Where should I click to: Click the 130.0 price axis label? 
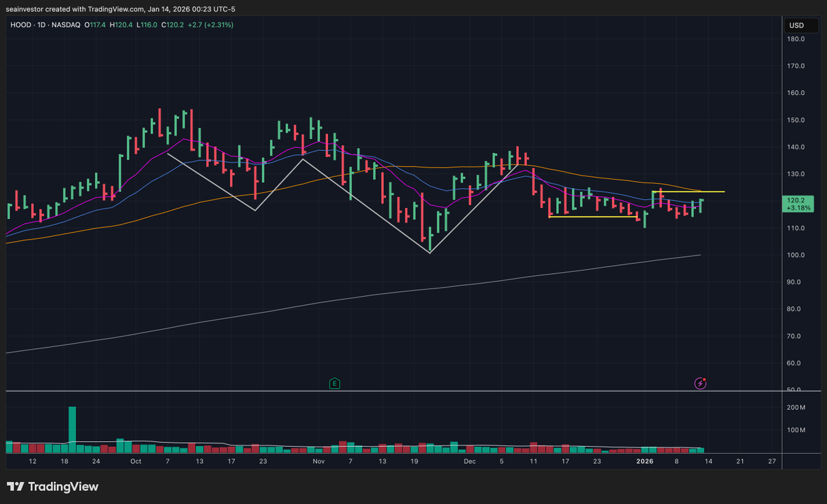point(797,174)
